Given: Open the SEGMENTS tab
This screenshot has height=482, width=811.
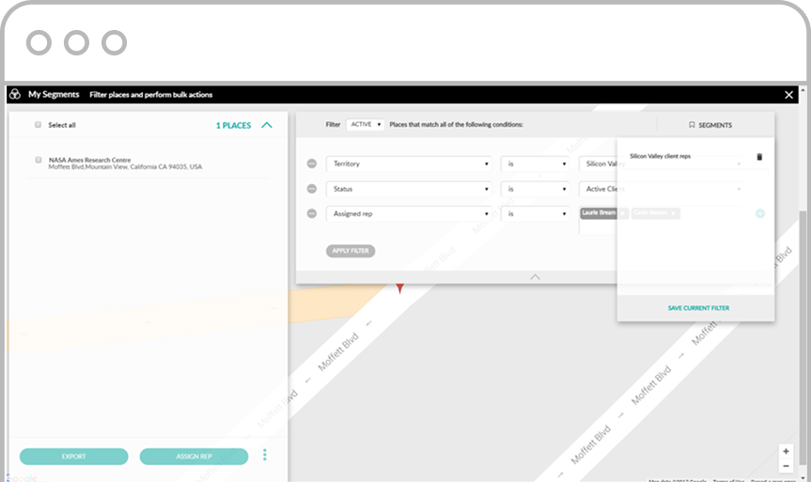Looking at the screenshot, I should point(710,125).
